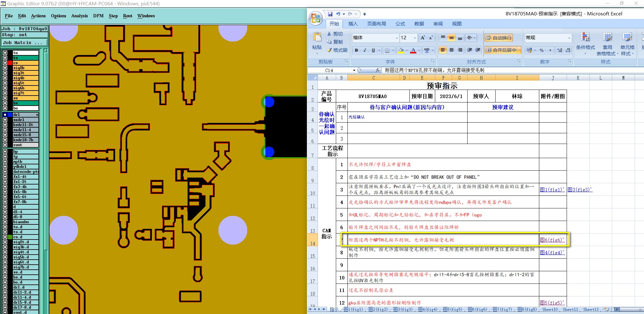Click the Office button in Excel
The image size is (644, 314).
click(x=316, y=18)
